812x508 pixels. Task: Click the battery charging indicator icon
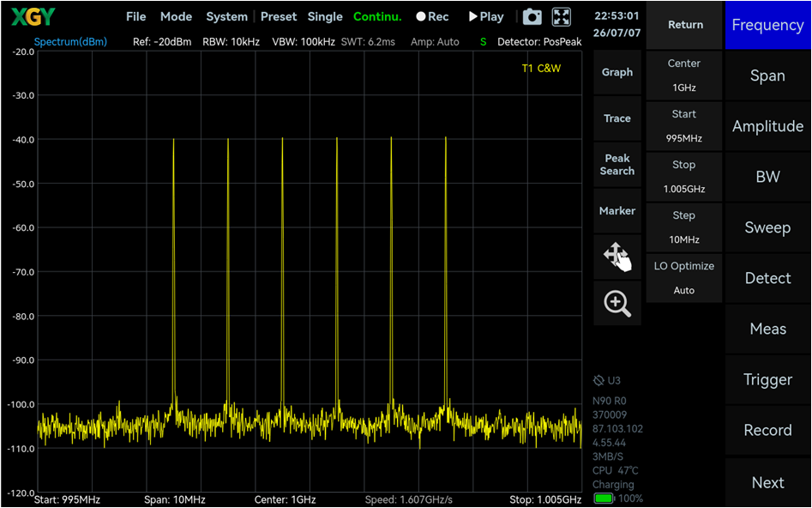pos(604,499)
